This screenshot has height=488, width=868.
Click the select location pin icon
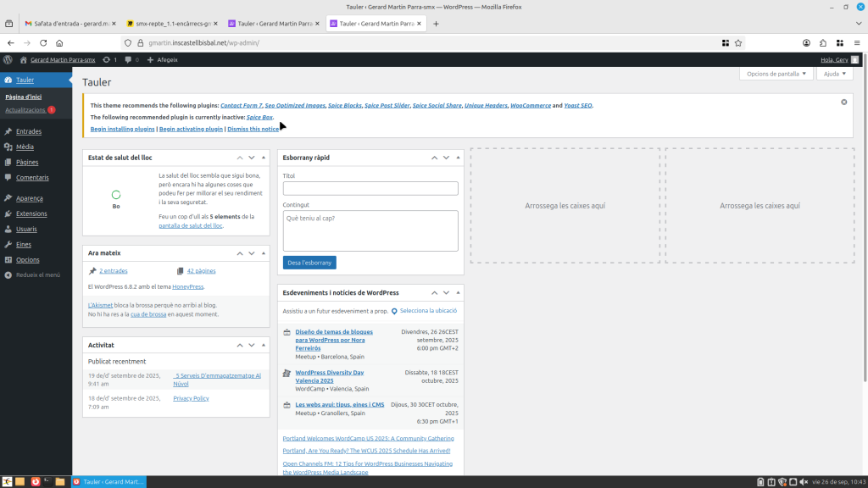pyautogui.click(x=394, y=312)
